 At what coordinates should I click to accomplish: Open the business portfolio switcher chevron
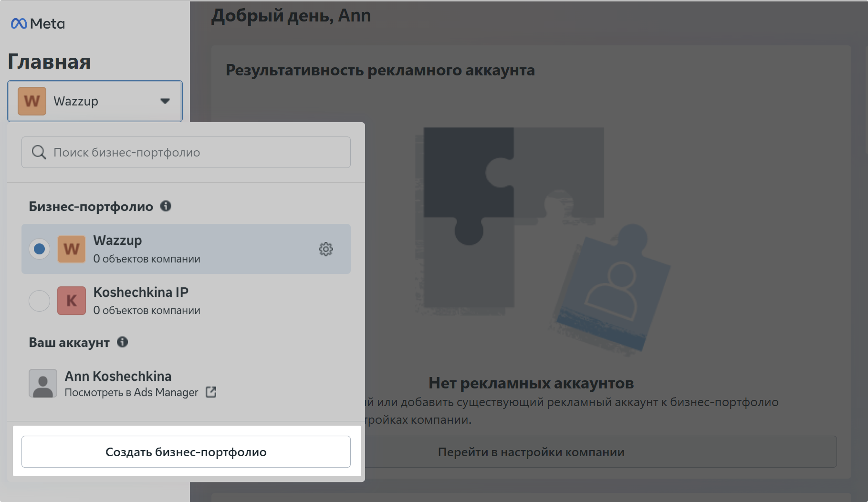coord(166,101)
